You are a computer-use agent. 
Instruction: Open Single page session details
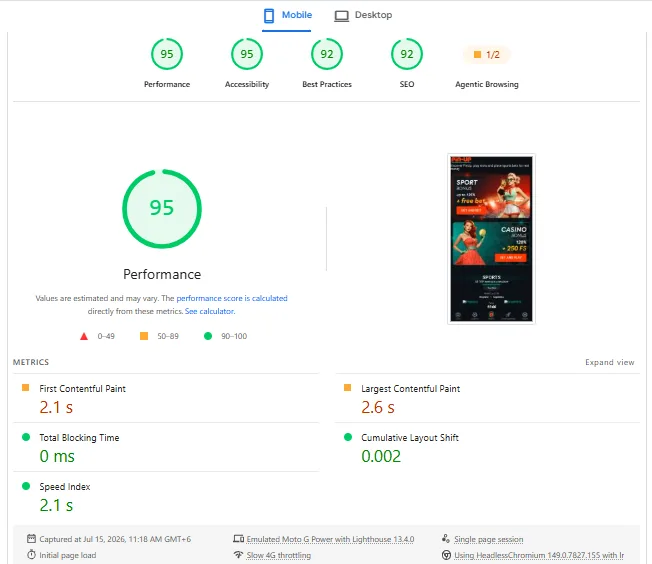(x=489, y=539)
